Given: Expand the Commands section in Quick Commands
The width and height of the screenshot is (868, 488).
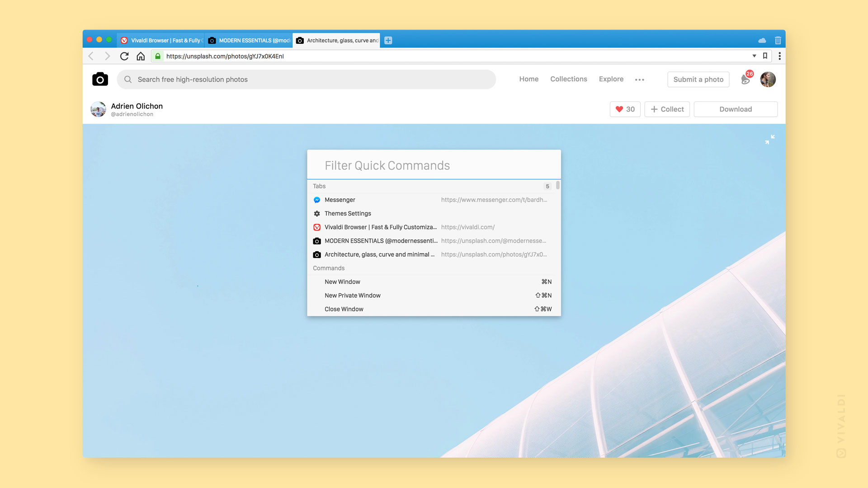Looking at the screenshot, I should pyautogui.click(x=329, y=267).
